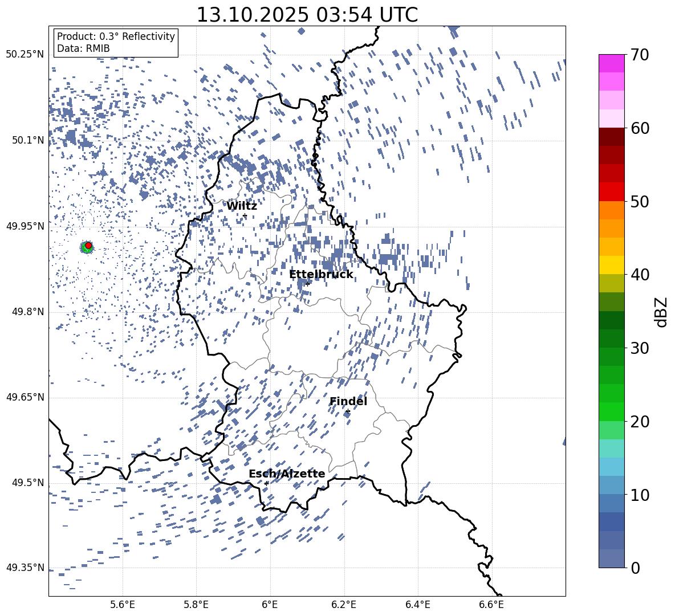This screenshot has height=616, width=675.
Task: Click the 49.35°N latitude label
Action: 25,568
